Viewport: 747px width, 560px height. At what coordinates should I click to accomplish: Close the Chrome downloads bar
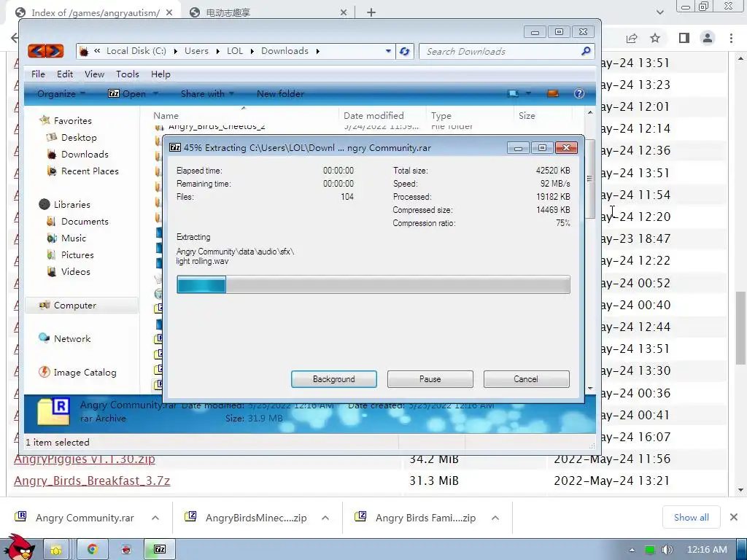[734, 517]
